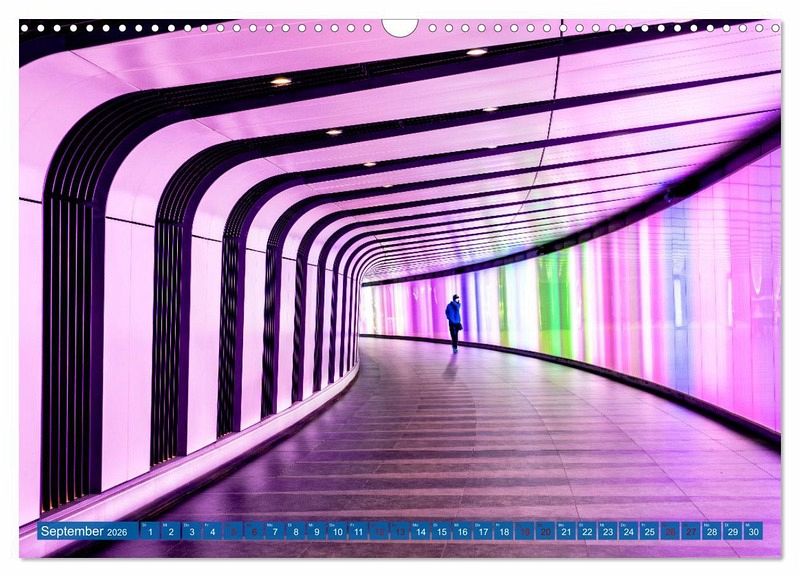Select date 4 on the calendar strip
The image size is (800, 577).
(x=212, y=532)
